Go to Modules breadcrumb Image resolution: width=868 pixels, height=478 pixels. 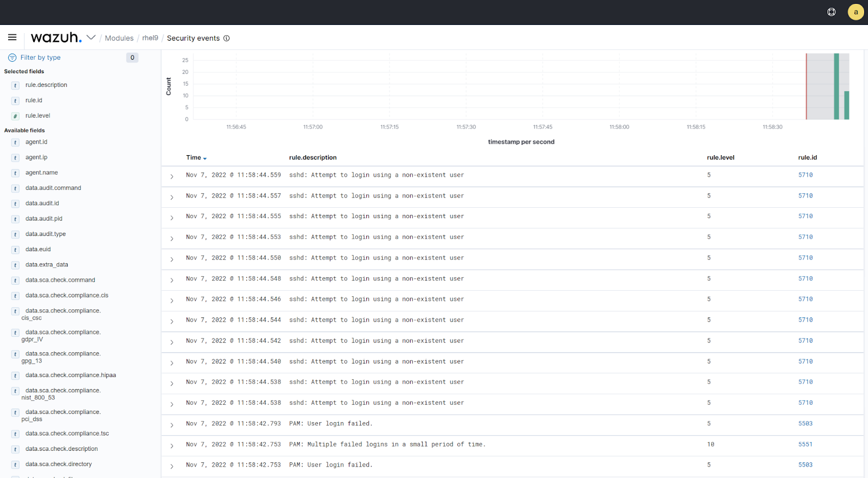click(119, 38)
